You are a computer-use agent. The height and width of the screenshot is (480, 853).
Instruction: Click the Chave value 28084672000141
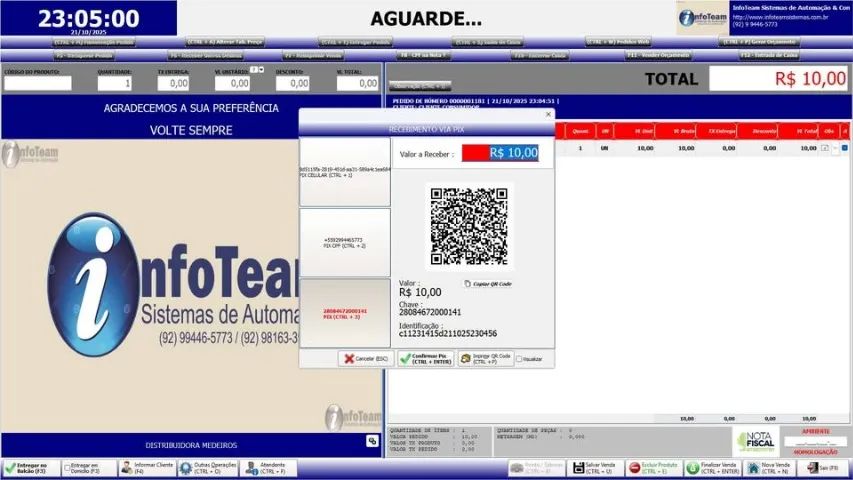point(430,312)
